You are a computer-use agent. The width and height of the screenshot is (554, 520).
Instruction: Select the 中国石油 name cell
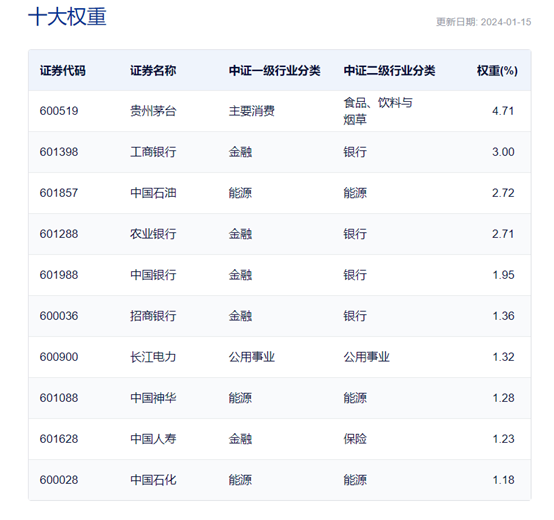pyautogui.click(x=153, y=193)
